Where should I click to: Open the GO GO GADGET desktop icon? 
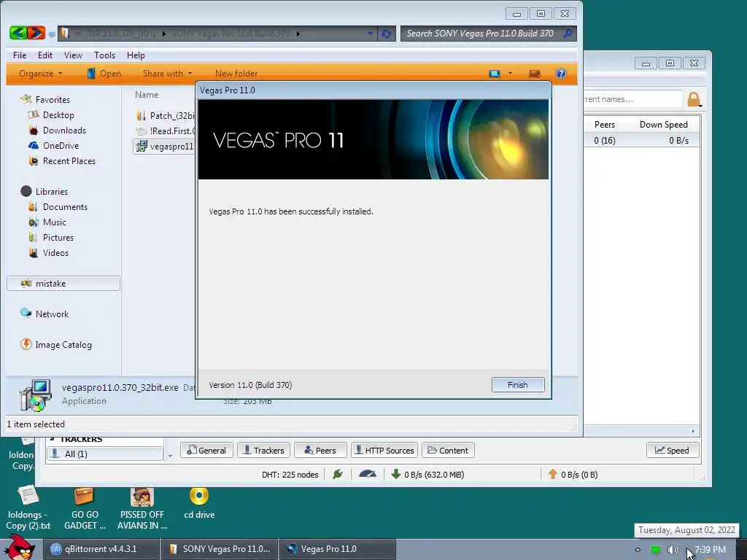click(x=85, y=508)
